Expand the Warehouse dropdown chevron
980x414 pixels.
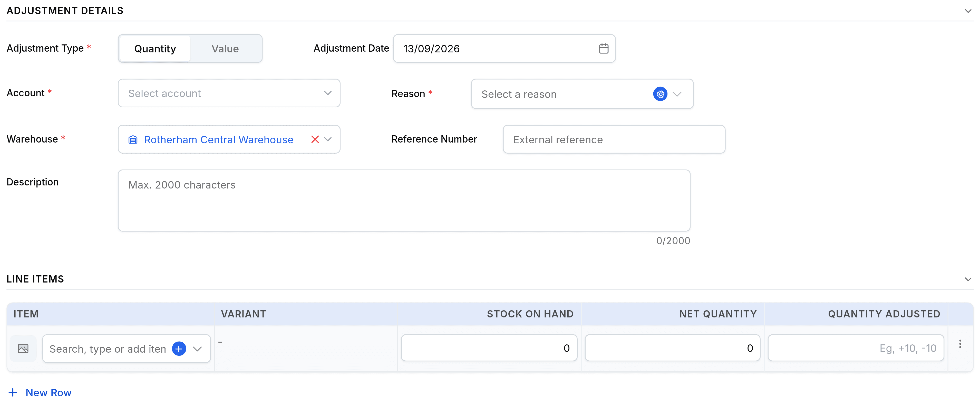[x=328, y=139]
